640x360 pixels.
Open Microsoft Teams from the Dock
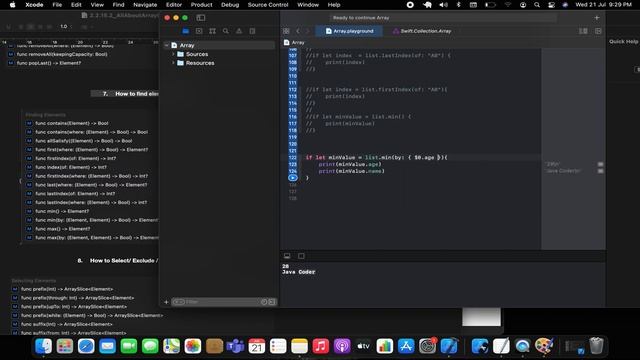235,347
